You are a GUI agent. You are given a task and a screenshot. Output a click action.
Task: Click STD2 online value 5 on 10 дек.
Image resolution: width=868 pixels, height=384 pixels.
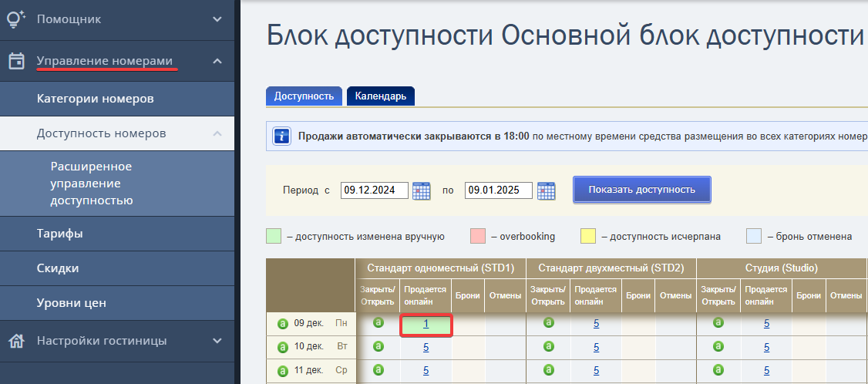[x=596, y=348]
